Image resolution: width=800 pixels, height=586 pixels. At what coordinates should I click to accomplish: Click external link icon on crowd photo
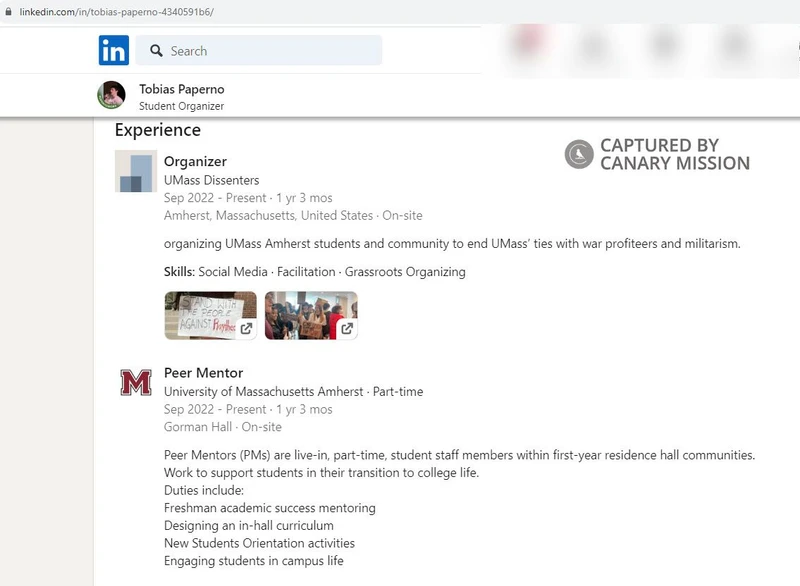coord(347,328)
